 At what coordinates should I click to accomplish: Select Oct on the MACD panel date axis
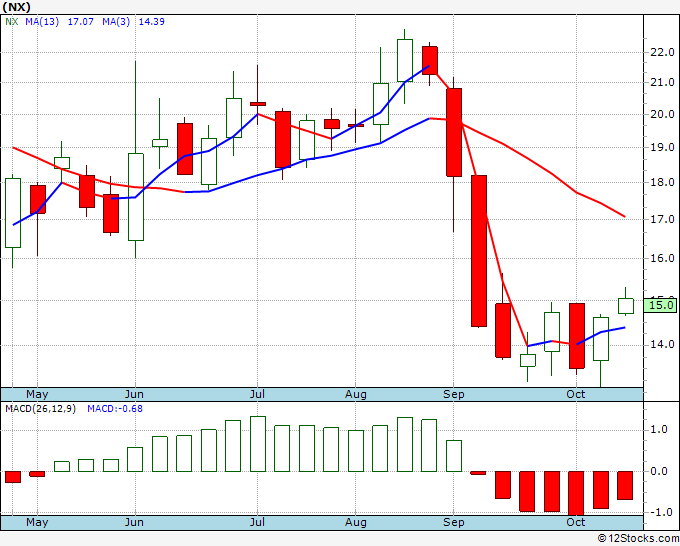576,522
